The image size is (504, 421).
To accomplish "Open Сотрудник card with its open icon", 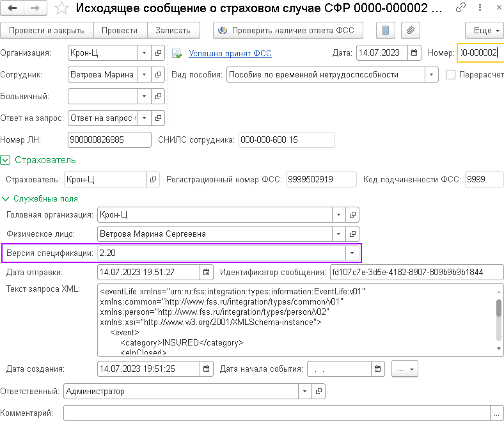I will click(x=158, y=75).
